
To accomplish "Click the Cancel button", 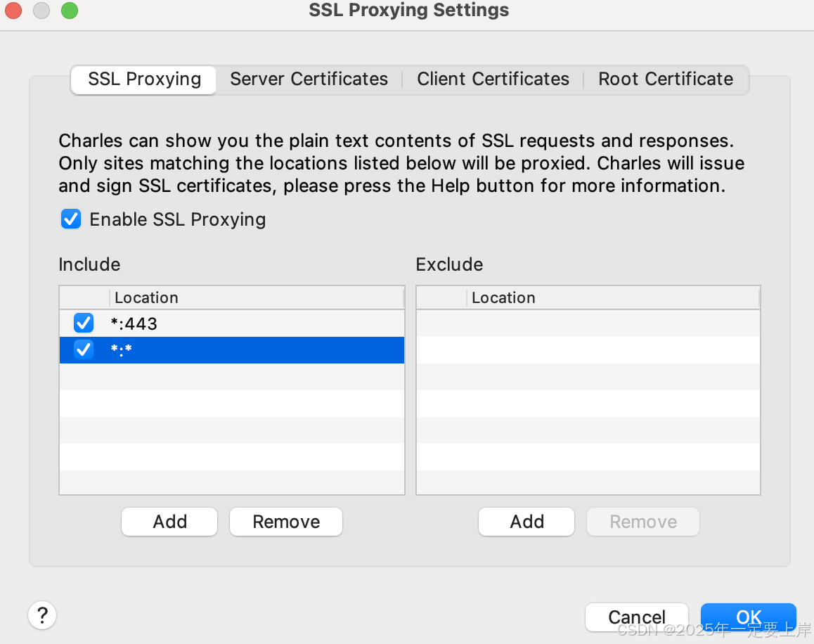I will pyautogui.click(x=636, y=617).
